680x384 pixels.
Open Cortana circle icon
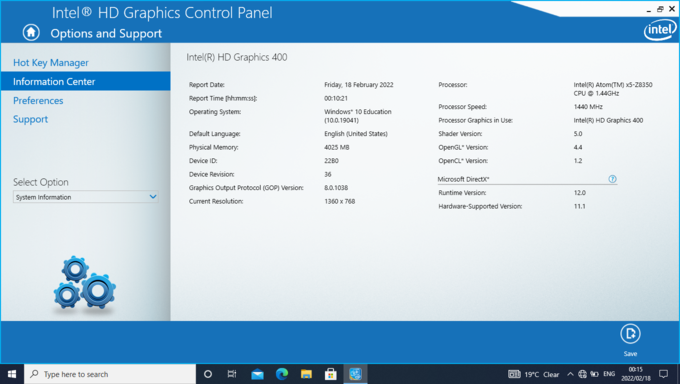[x=208, y=374]
